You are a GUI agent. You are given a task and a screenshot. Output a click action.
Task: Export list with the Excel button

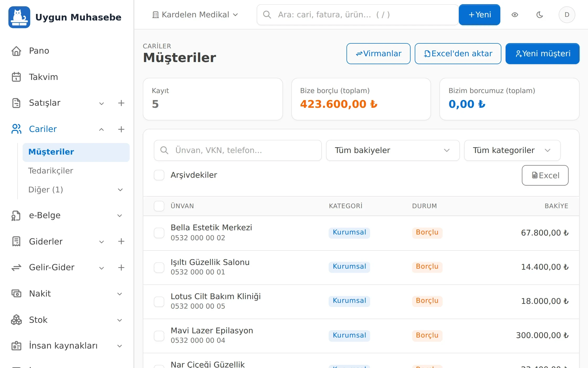click(545, 175)
